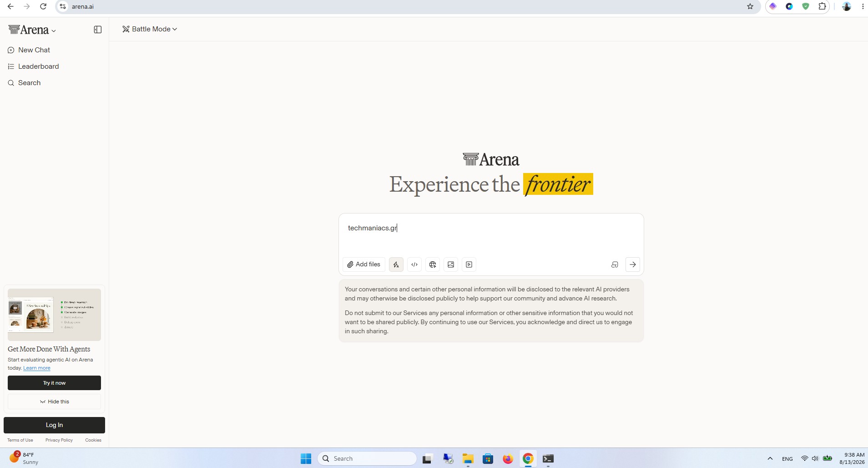868x468 pixels.
Task: Open File Explorer from the taskbar
Action: coord(468,458)
